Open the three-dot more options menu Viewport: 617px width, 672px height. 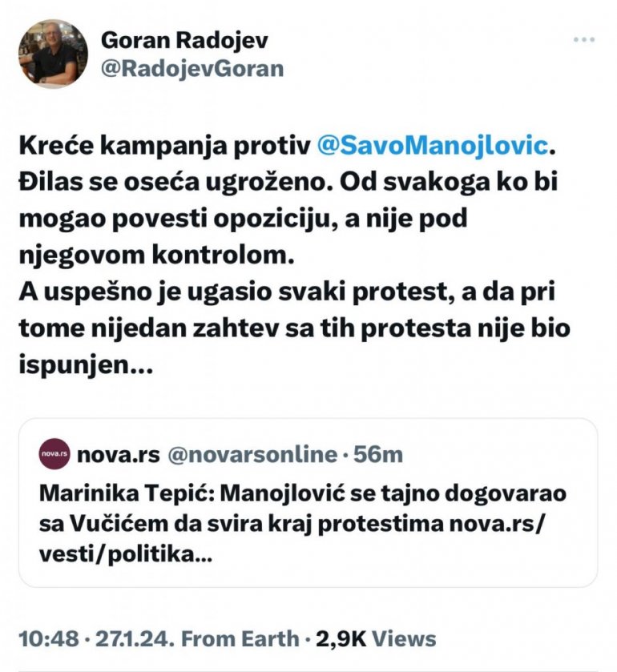point(583,39)
